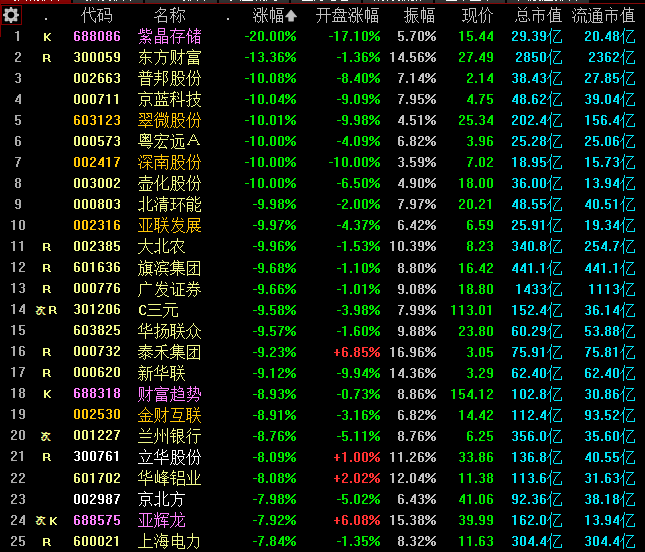The width and height of the screenshot is (645, 552).
Task: Select stock 财富趋势
Action: coord(169,394)
